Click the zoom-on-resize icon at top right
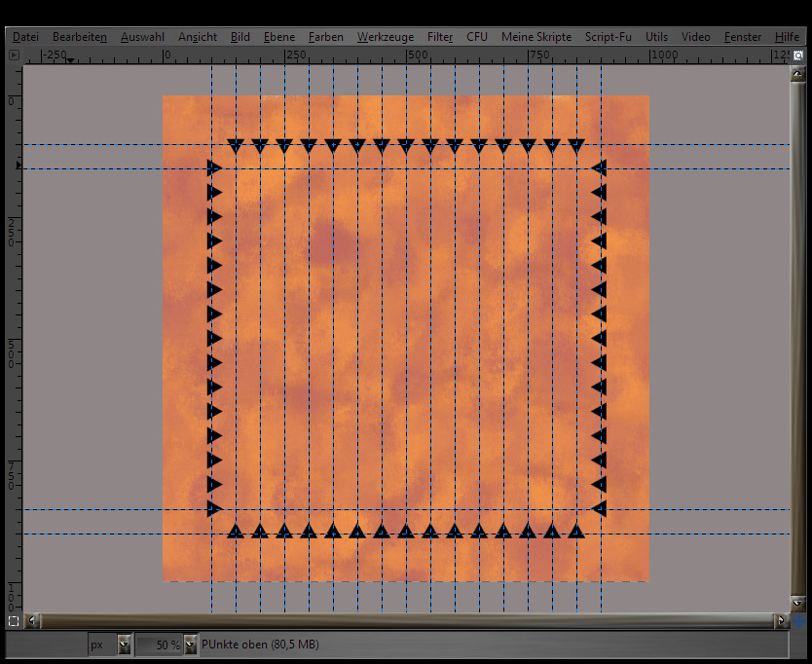812x664 pixels. (798, 55)
